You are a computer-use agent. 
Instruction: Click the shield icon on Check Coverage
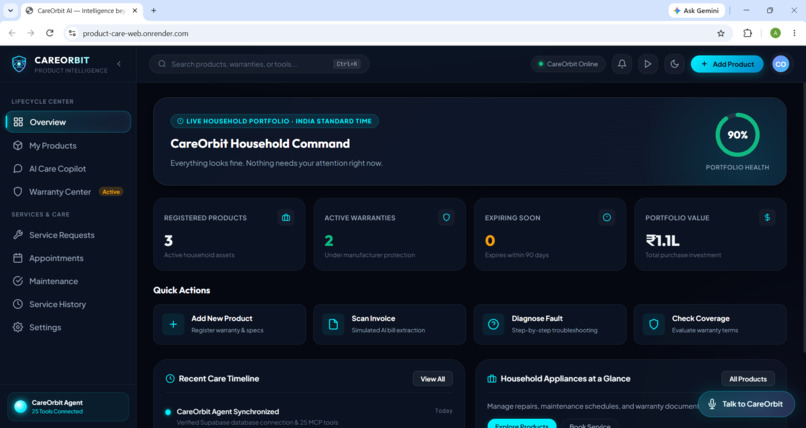pyautogui.click(x=654, y=324)
